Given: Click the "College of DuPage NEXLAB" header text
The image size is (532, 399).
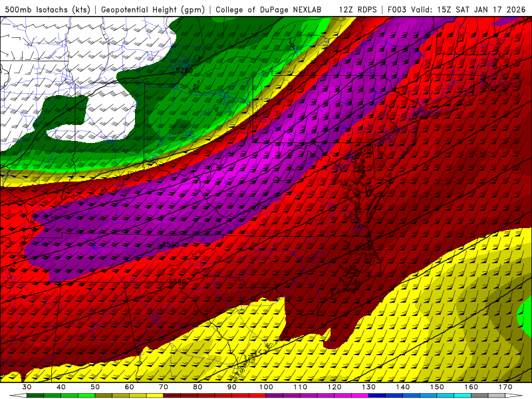Looking at the screenshot, I should [269, 9].
